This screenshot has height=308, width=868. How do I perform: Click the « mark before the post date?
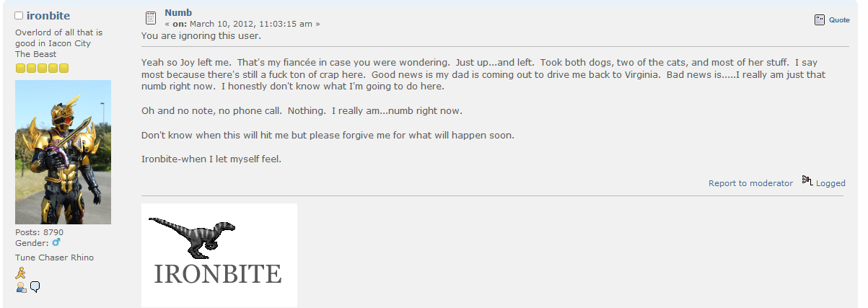(167, 24)
